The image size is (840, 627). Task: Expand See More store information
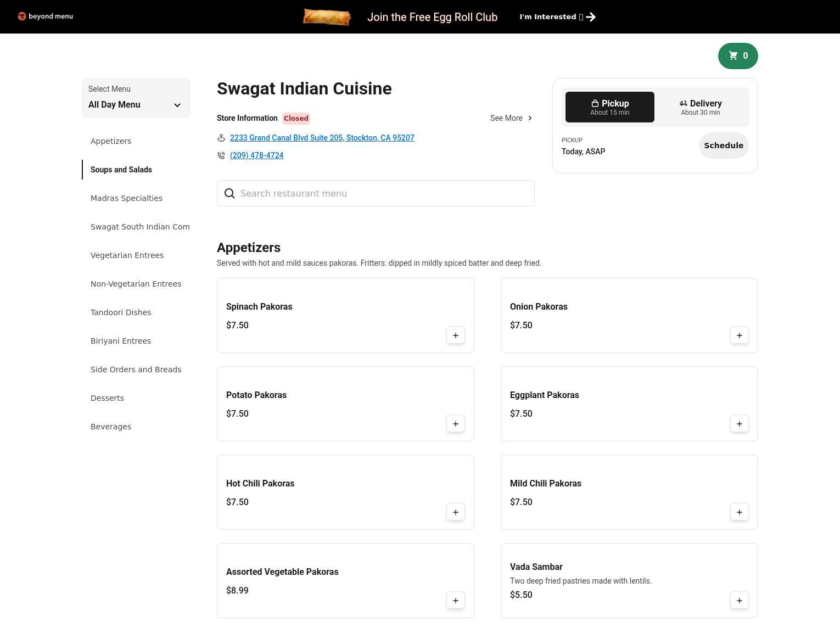point(511,118)
